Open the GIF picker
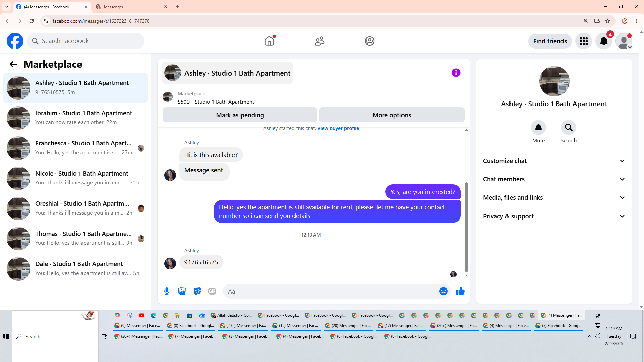 point(212,291)
